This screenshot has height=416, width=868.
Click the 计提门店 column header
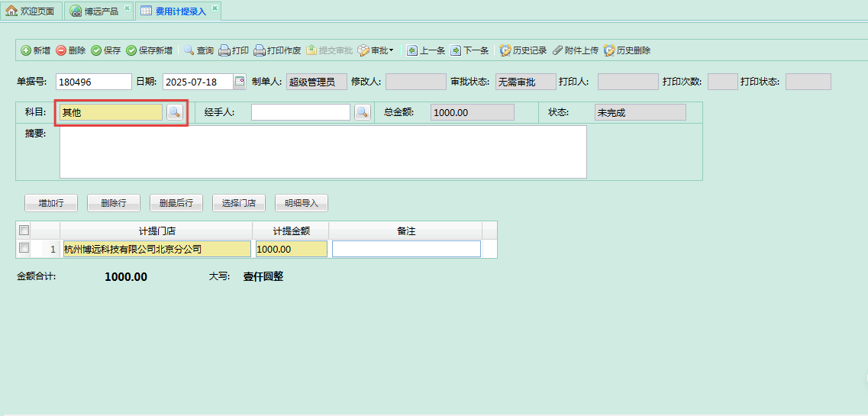[x=156, y=231]
